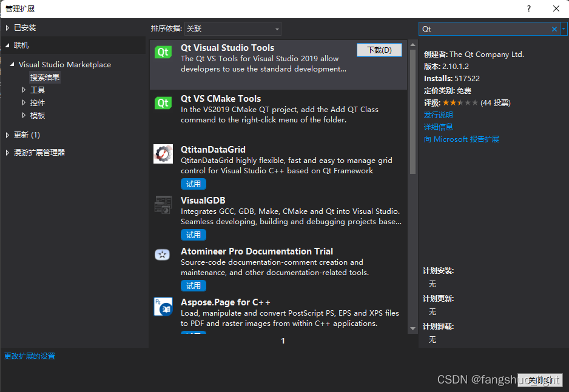This screenshot has height=392, width=569.
Task: Select 搜索结果 in the tree
Action: (45, 77)
